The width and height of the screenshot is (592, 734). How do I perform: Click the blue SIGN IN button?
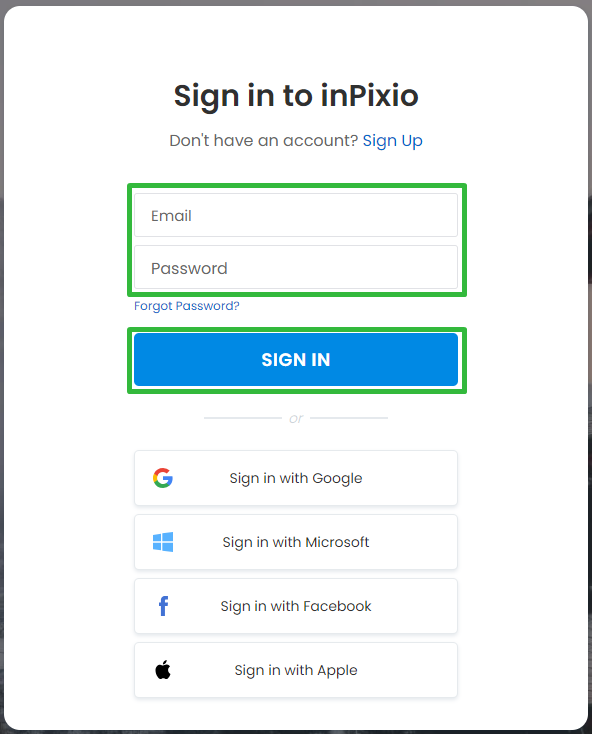[x=296, y=360]
